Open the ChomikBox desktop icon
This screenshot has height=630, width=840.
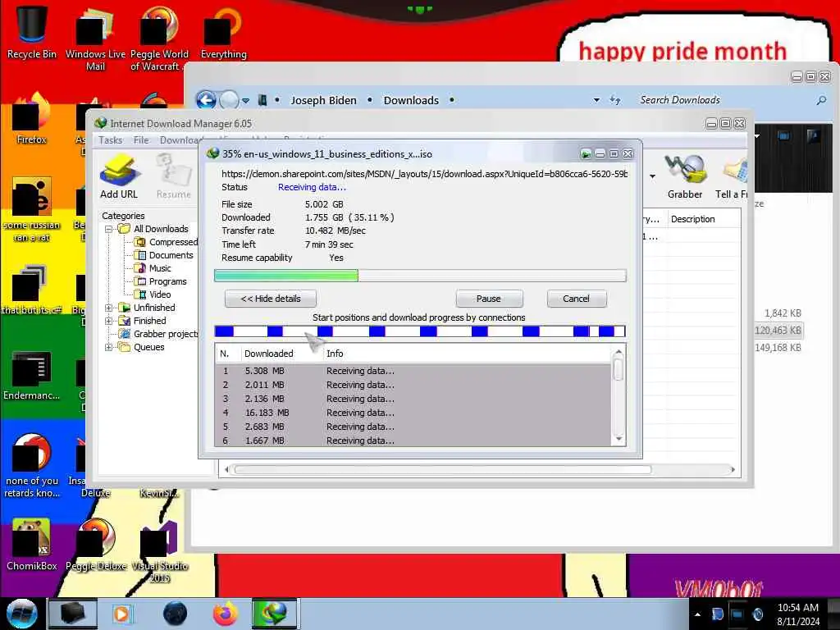(32, 545)
